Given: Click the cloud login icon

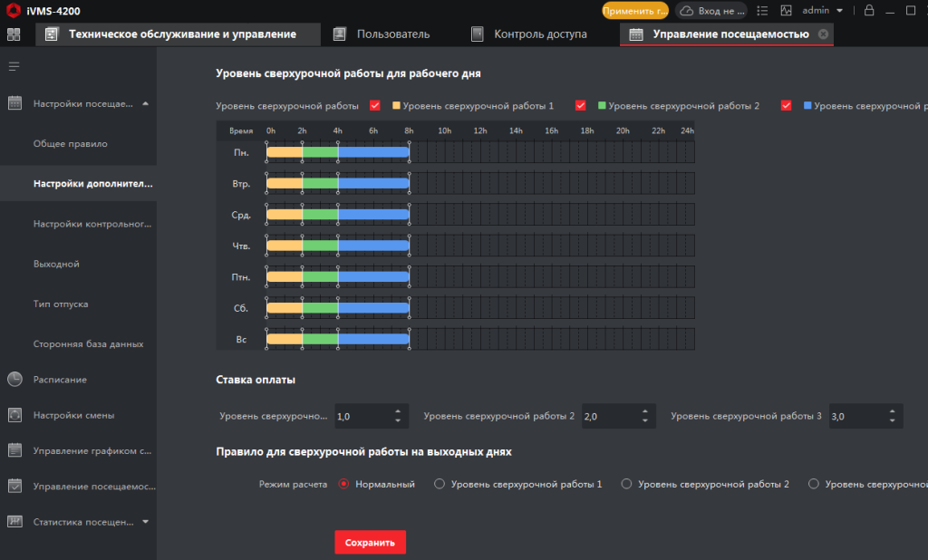Looking at the screenshot, I should (x=687, y=11).
